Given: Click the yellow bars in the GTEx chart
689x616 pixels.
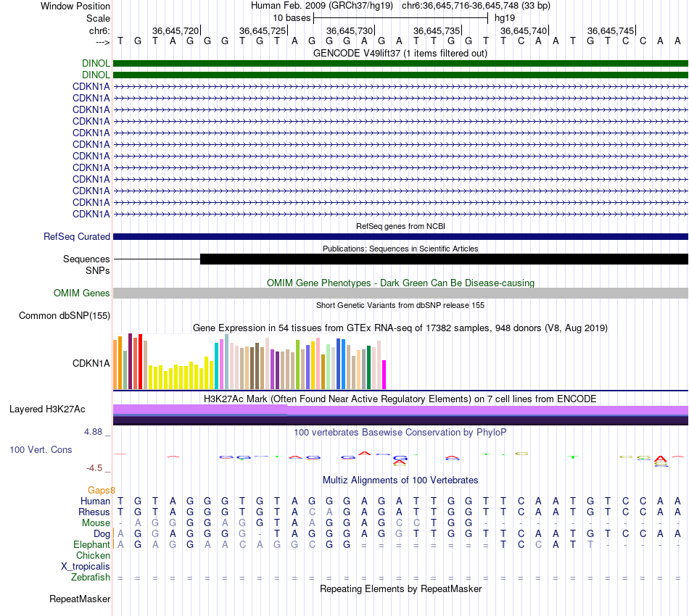Looking at the screenshot, I should tap(181, 374).
